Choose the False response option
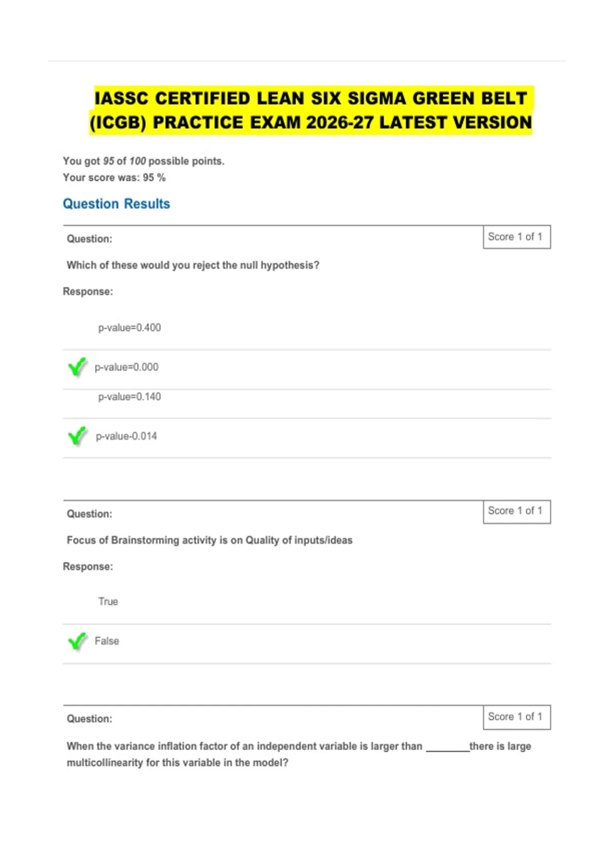This screenshot has height=868, width=613. coord(107,641)
